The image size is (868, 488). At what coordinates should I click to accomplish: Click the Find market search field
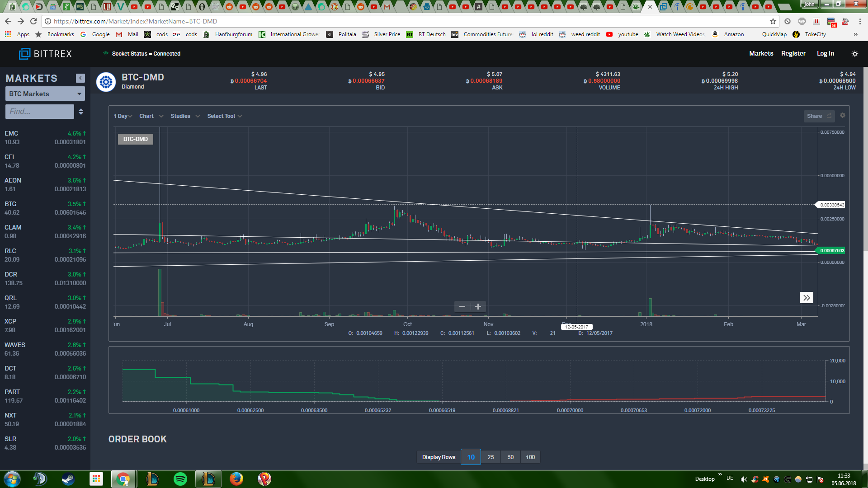click(40, 112)
